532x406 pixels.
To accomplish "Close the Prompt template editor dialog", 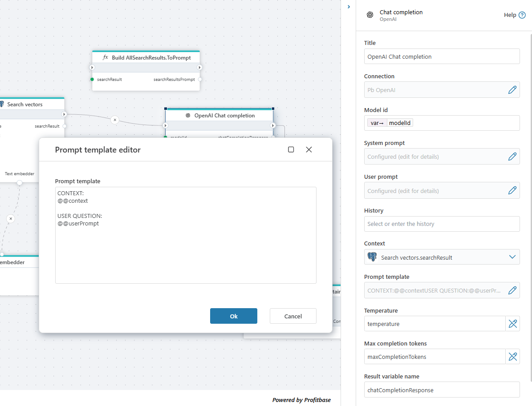I will point(309,150).
